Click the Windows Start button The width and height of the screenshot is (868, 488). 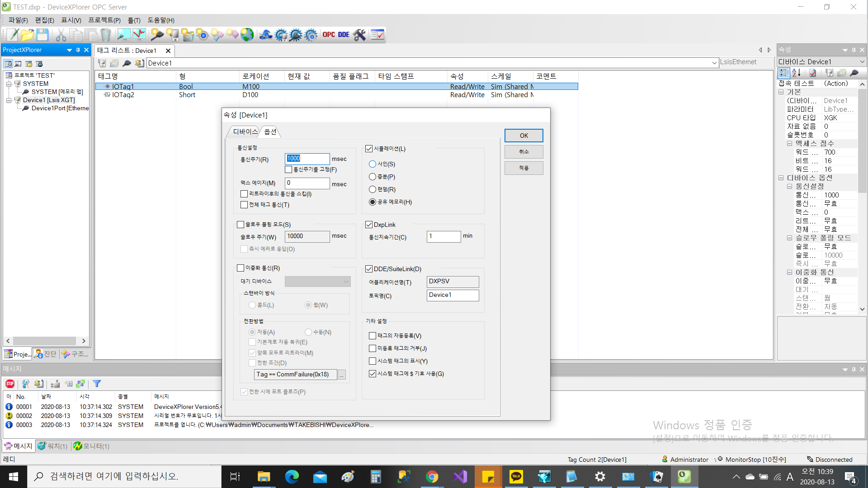click(14, 477)
